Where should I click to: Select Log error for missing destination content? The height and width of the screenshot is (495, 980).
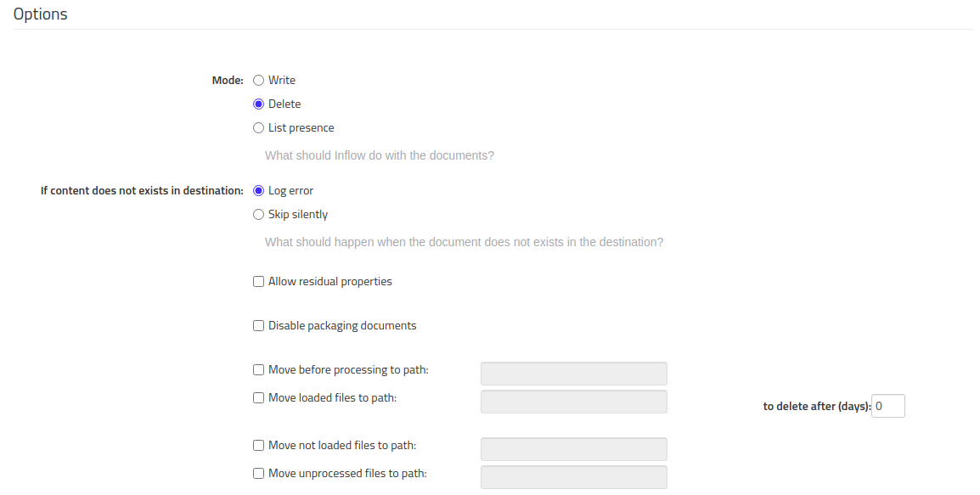(x=258, y=190)
